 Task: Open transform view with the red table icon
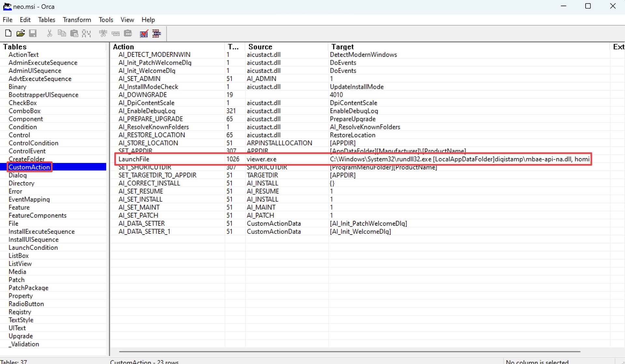tap(157, 33)
